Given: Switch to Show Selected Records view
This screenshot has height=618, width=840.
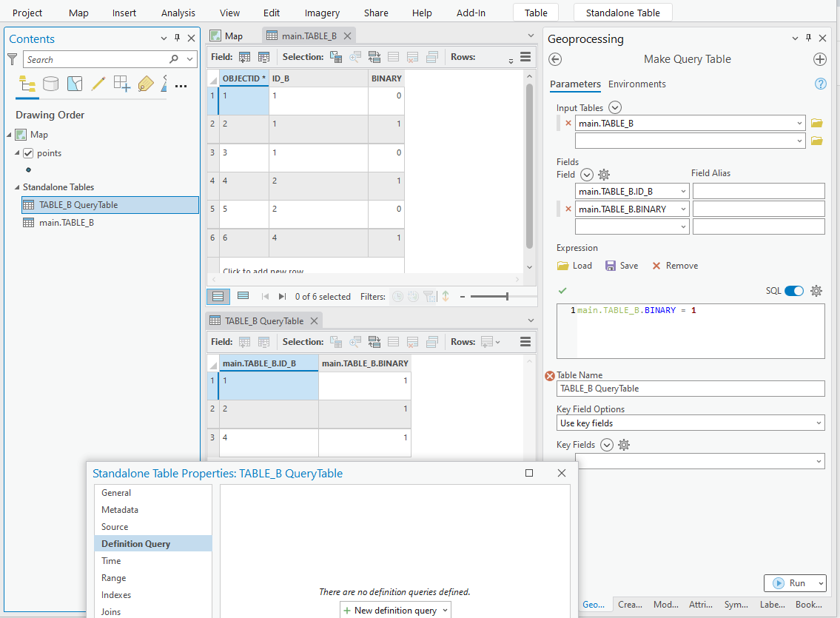Looking at the screenshot, I should (243, 296).
